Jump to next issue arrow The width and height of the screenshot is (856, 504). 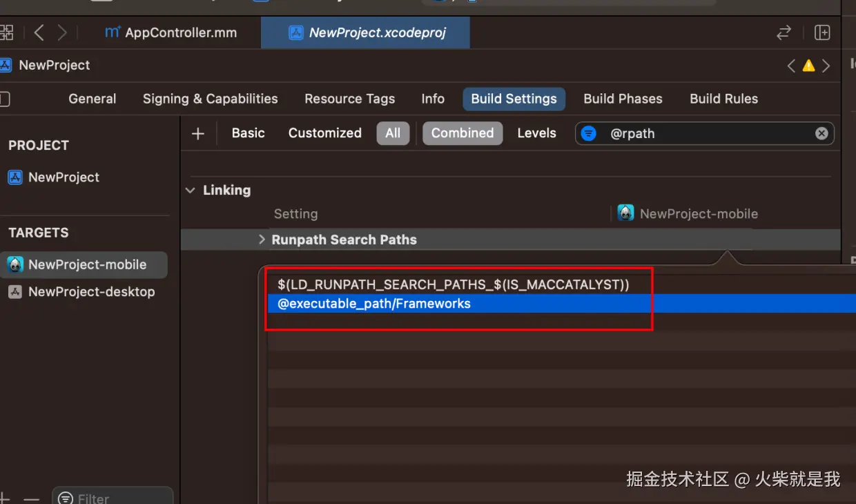pyautogui.click(x=826, y=66)
